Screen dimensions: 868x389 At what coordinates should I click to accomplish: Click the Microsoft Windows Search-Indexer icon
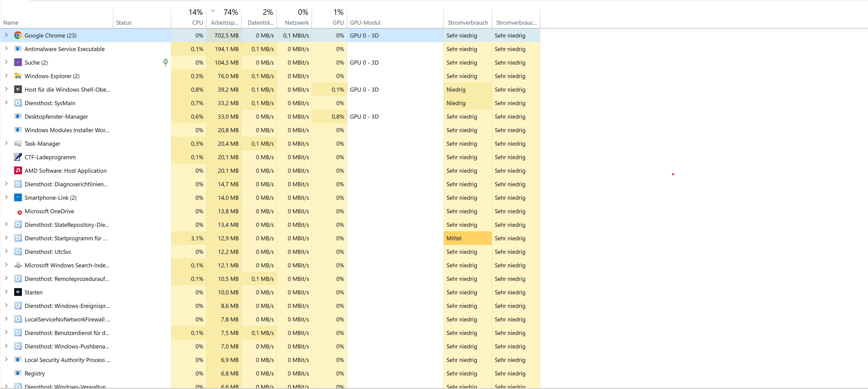click(x=18, y=265)
